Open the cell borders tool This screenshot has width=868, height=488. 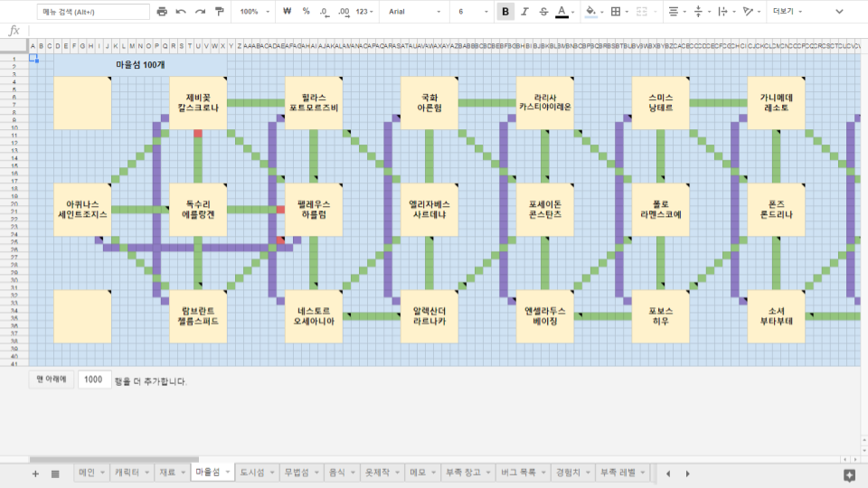[x=616, y=12]
